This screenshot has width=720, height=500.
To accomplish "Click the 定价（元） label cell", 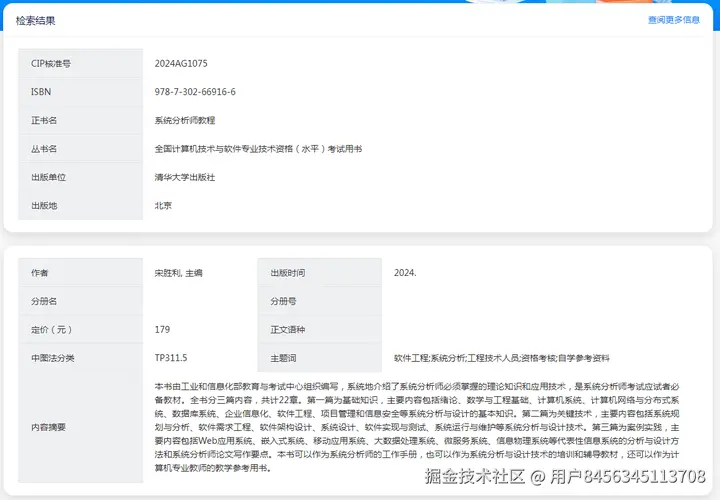I will tap(80, 330).
